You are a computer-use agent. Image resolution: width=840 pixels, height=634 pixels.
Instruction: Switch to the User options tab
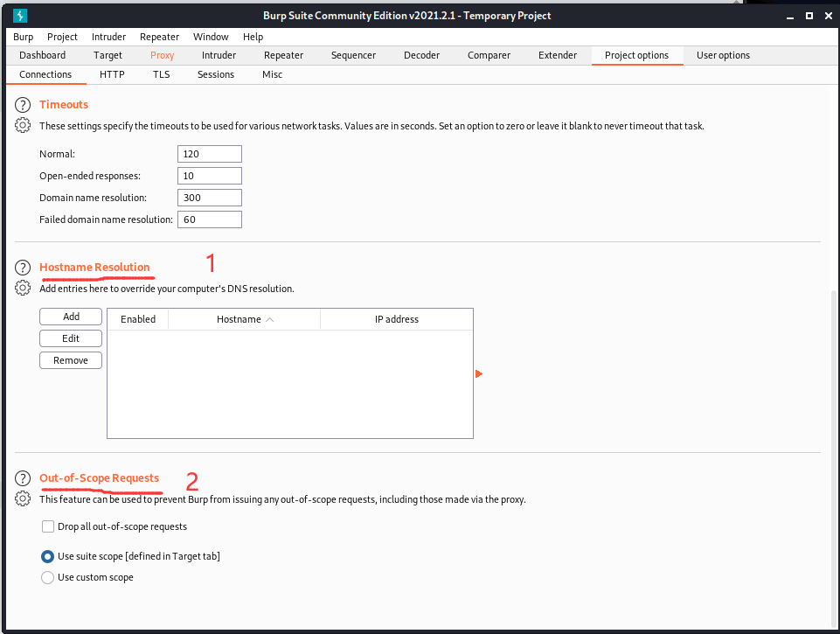[x=723, y=55]
